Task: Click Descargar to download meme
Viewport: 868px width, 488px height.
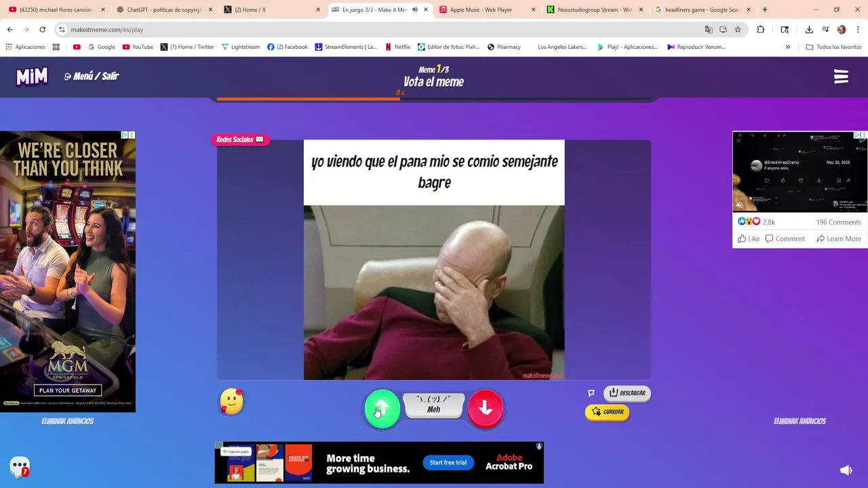Action: click(627, 393)
